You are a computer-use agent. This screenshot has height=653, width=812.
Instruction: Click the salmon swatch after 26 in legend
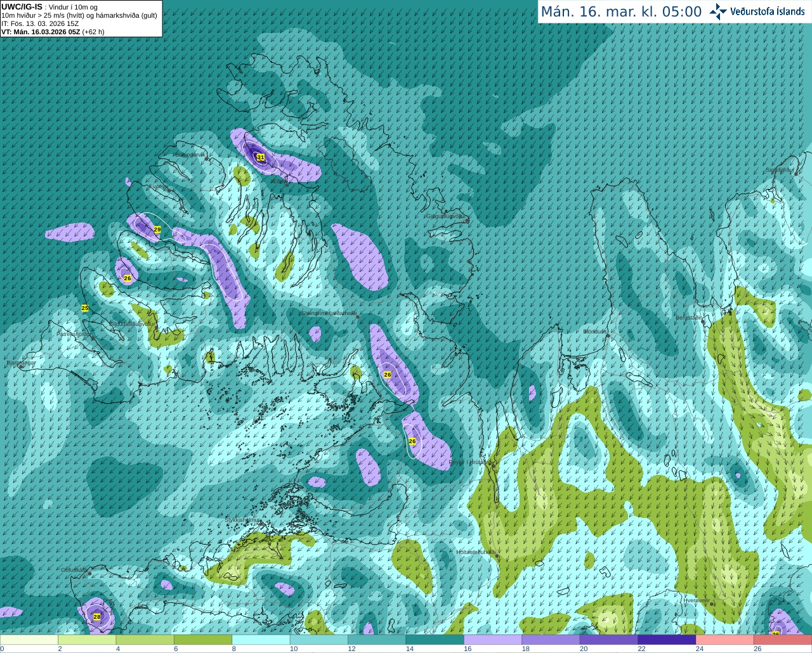pos(783,640)
